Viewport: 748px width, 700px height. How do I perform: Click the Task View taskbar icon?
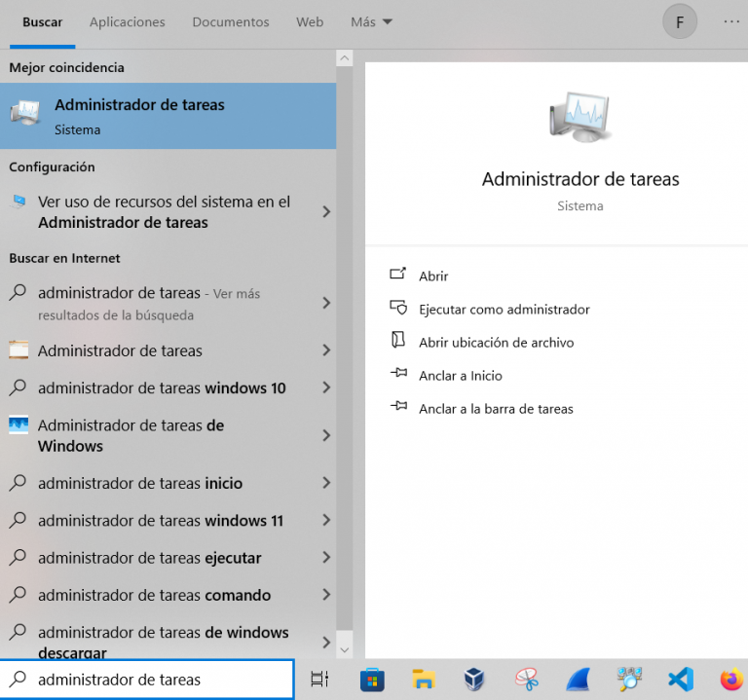[x=319, y=680]
